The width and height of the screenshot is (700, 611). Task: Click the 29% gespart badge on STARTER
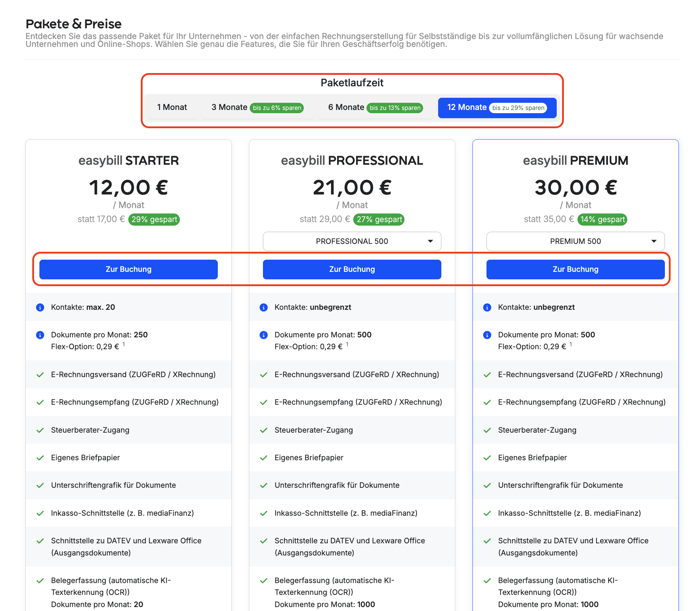coord(154,220)
